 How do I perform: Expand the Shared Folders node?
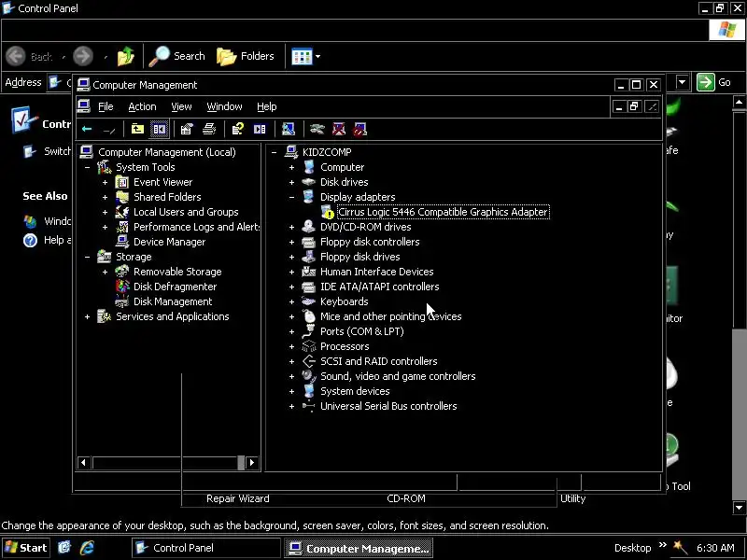(x=105, y=197)
